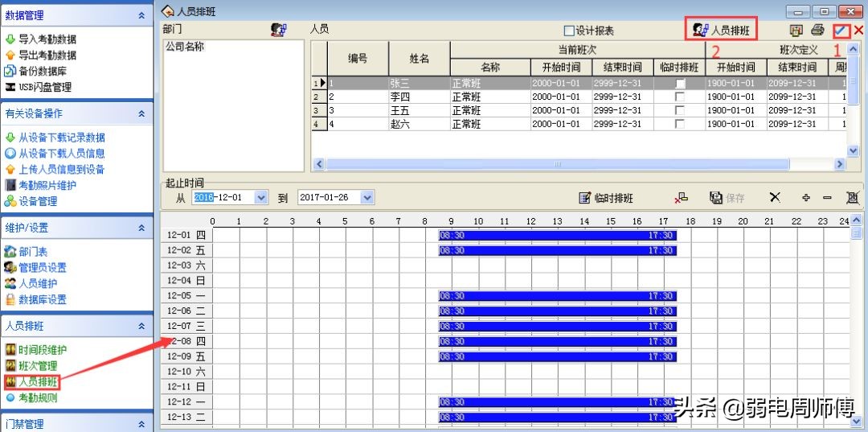This screenshot has height=432, width=868.
Task: Collapse the 人员排班 sidebar panel
Action: (141, 327)
